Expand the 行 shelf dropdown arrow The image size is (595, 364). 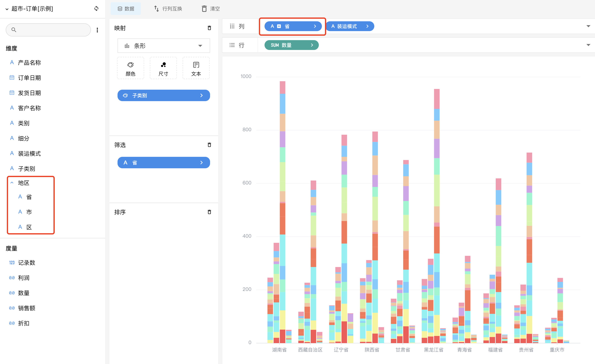coord(588,45)
